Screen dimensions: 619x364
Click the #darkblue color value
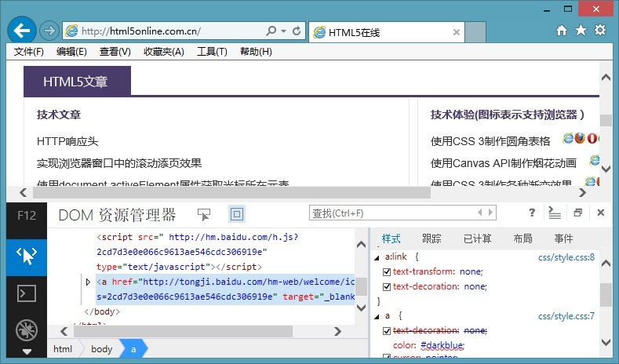tap(442, 345)
